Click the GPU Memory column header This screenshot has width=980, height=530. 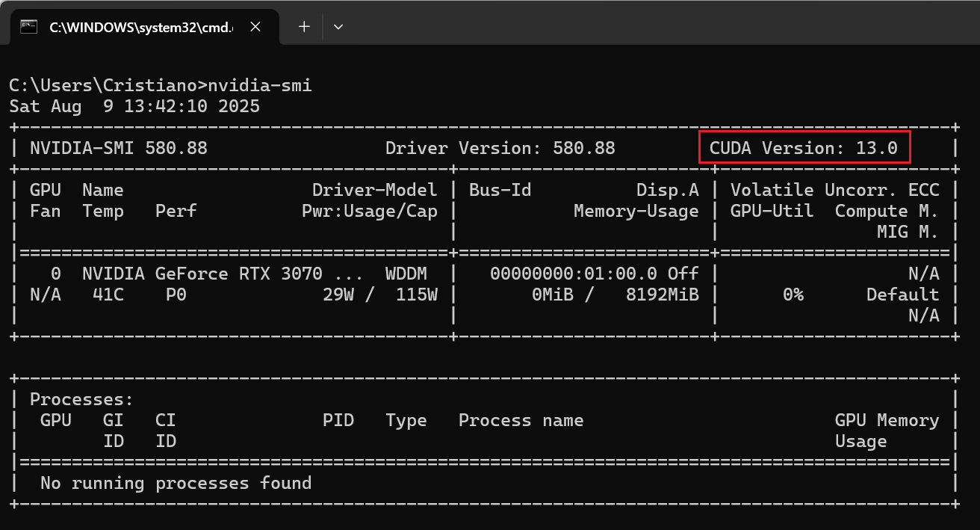[887, 420]
